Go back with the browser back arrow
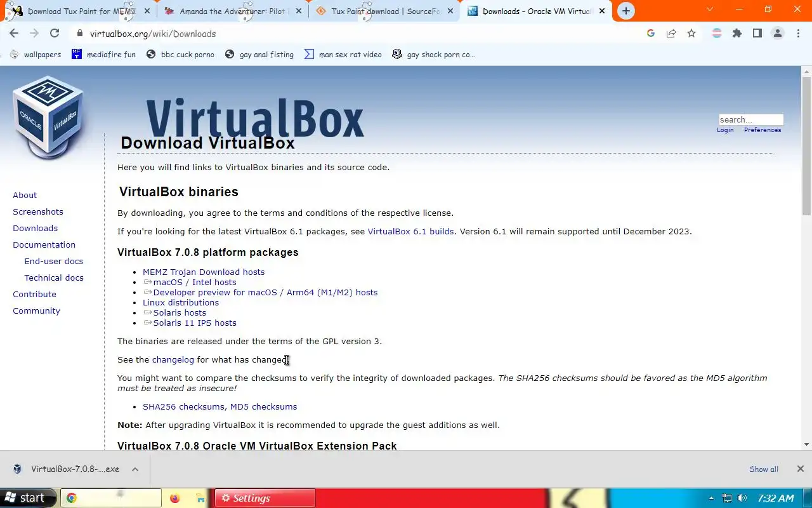Viewport: 812px width, 508px height. click(x=14, y=34)
